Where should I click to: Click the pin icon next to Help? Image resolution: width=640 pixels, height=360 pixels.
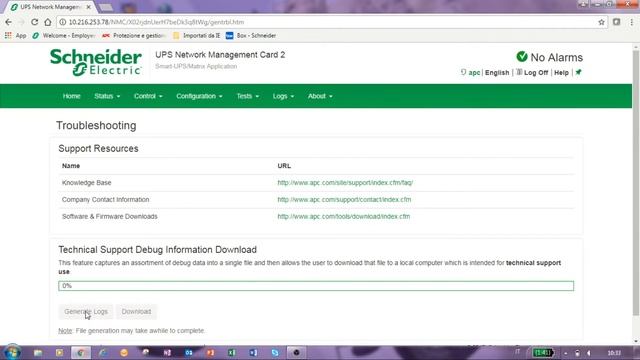pos(578,72)
